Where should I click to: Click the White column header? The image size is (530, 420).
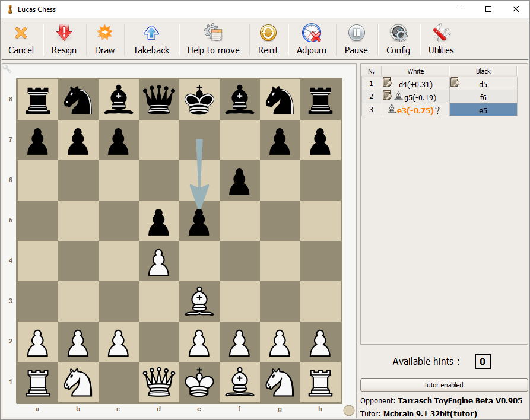[x=415, y=71]
